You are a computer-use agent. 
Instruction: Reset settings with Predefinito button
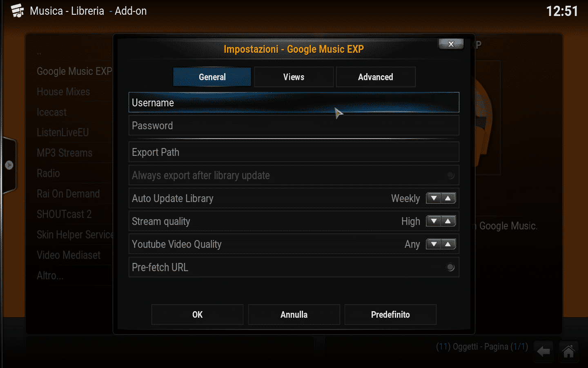[x=390, y=314]
